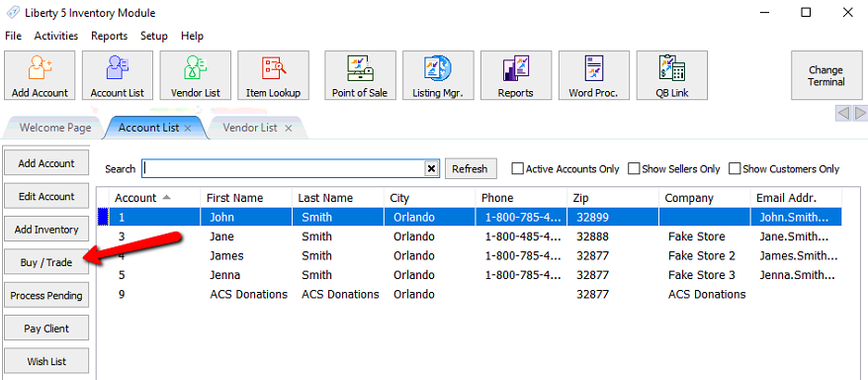
Task: Sort by the Phone column header
Action: (521, 198)
